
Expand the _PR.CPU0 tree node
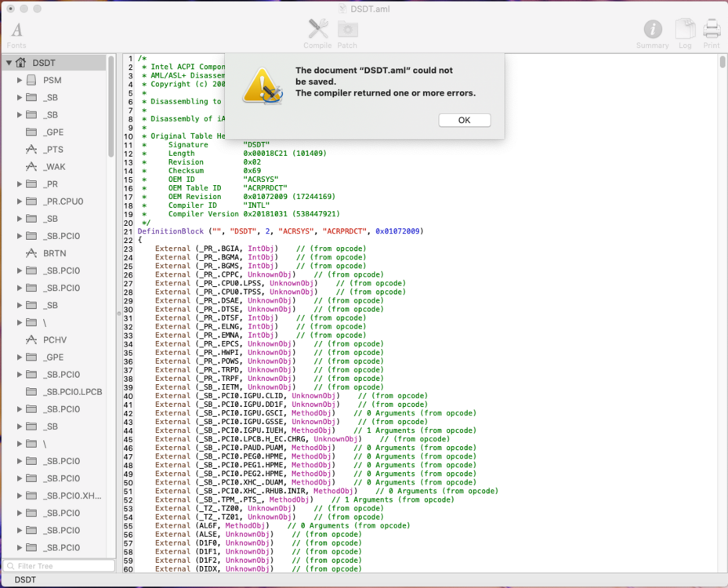[x=20, y=201]
